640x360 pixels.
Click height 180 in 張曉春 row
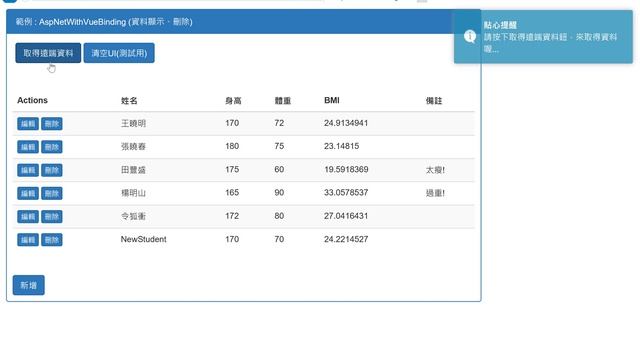232,146
